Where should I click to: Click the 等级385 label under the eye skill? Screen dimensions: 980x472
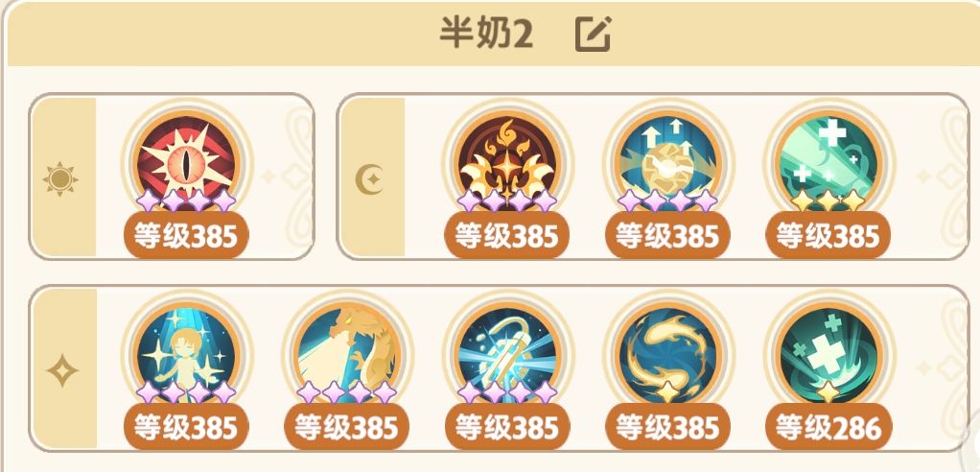click(186, 236)
